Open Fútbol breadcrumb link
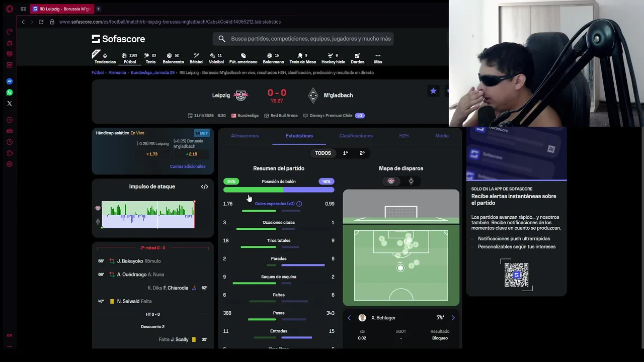Image resolution: width=644 pixels, height=362 pixels. (98, 72)
